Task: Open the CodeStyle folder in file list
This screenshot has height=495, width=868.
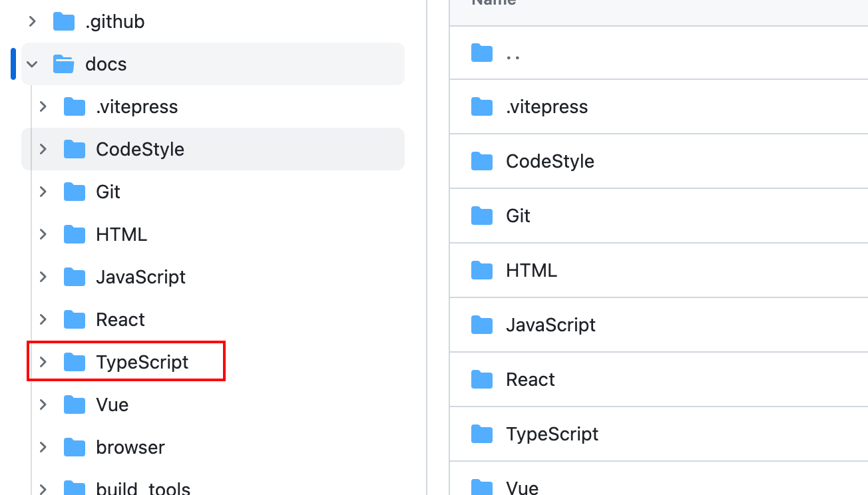Action: click(550, 162)
